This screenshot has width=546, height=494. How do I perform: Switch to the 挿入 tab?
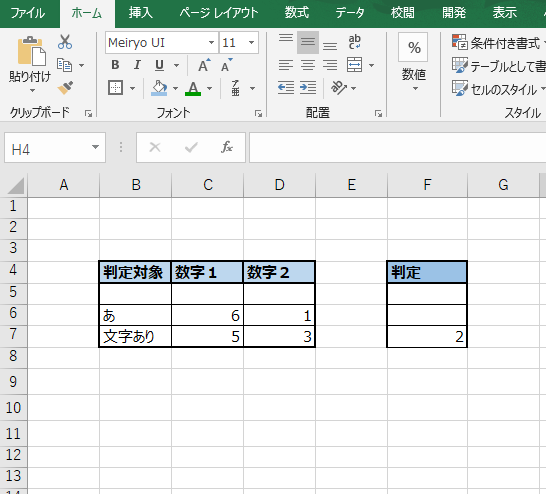pyautogui.click(x=141, y=13)
